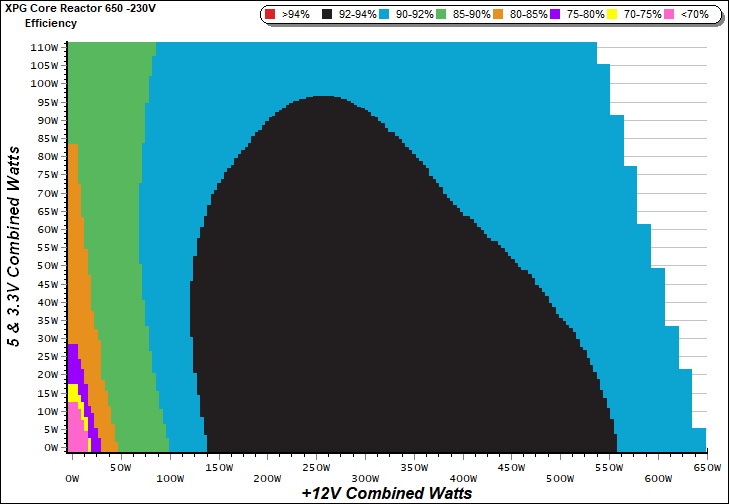The height and width of the screenshot is (504, 729).
Task: Click the pink <70% region near the origin
Action: click(76, 436)
